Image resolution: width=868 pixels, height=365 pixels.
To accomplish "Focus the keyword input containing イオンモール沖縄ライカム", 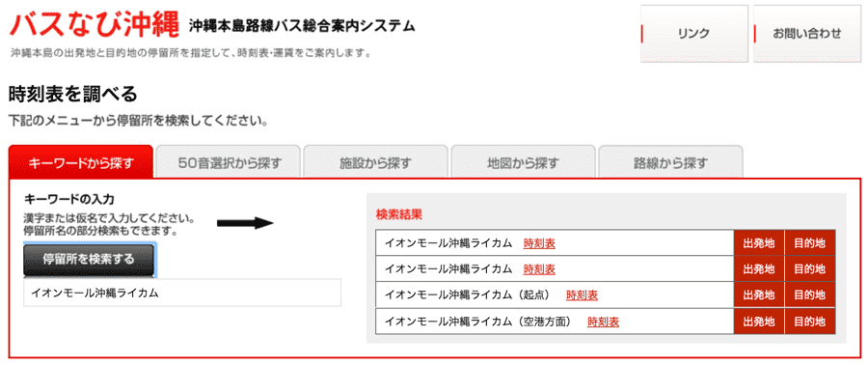I will pos(182,293).
